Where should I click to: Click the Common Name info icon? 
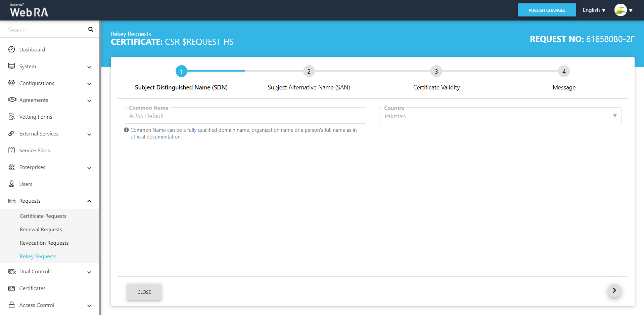pos(126,130)
